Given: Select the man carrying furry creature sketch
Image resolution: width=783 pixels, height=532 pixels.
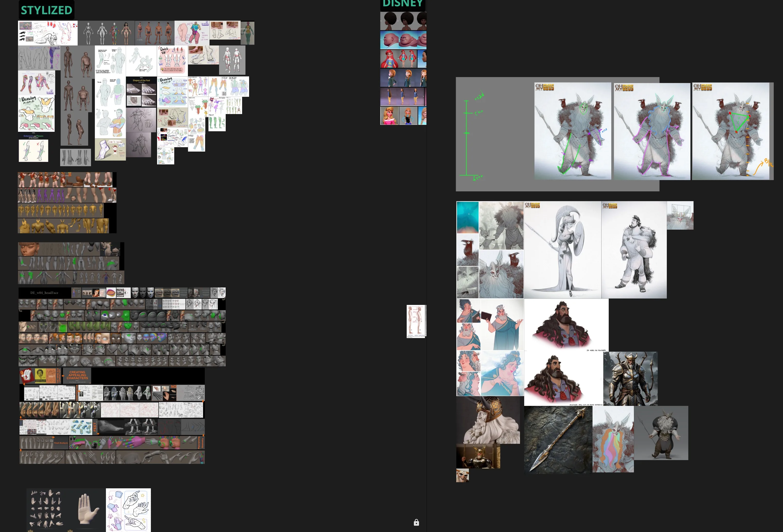Looking at the screenshot, I should click(634, 250).
